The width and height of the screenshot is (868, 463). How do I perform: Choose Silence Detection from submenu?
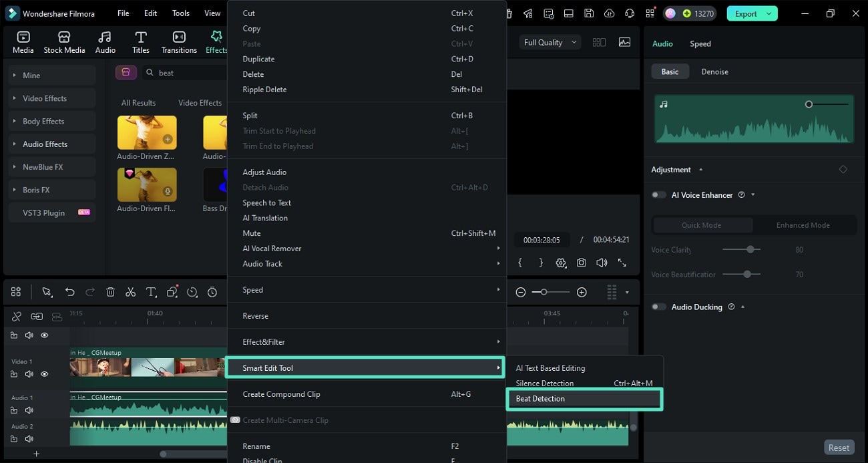[x=584, y=383]
